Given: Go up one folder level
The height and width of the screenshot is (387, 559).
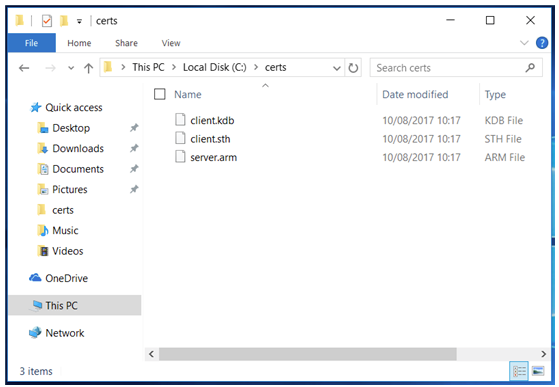Looking at the screenshot, I should click(x=88, y=68).
